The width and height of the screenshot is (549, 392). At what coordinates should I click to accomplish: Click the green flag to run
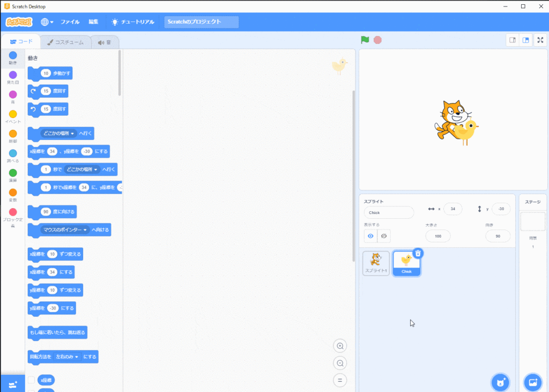(365, 40)
